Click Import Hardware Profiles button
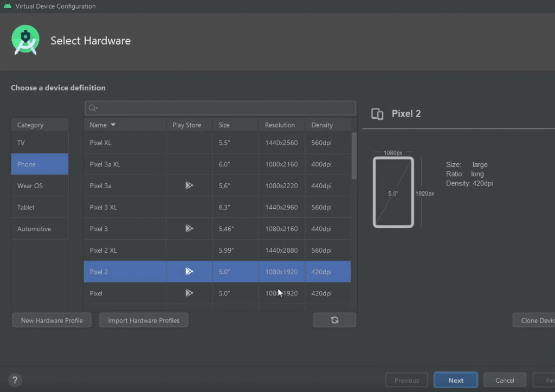555x392 pixels. pyautogui.click(x=144, y=320)
